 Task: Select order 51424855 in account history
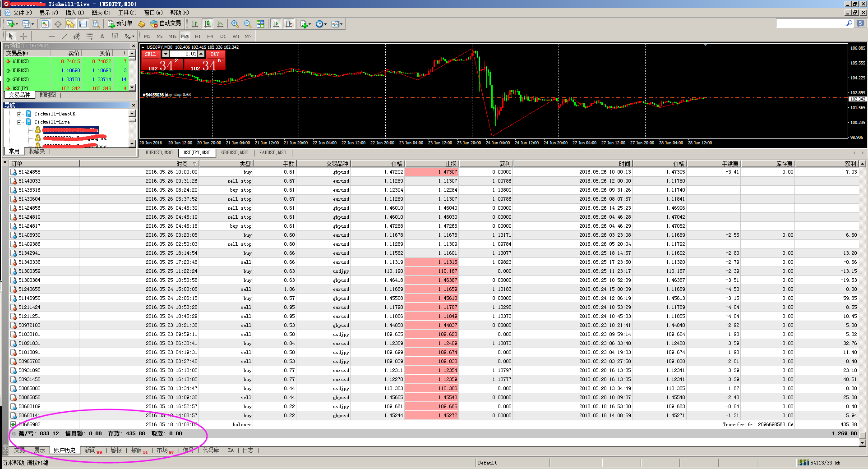click(x=433, y=172)
